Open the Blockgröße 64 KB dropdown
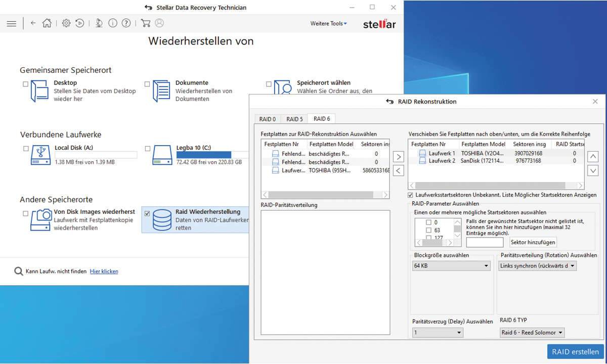Image resolution: width=607 pixels, height=364 pixels. tap(452, 265)
